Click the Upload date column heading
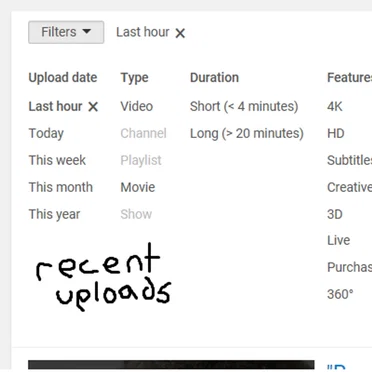372x372 pixels. coord(63,78)
